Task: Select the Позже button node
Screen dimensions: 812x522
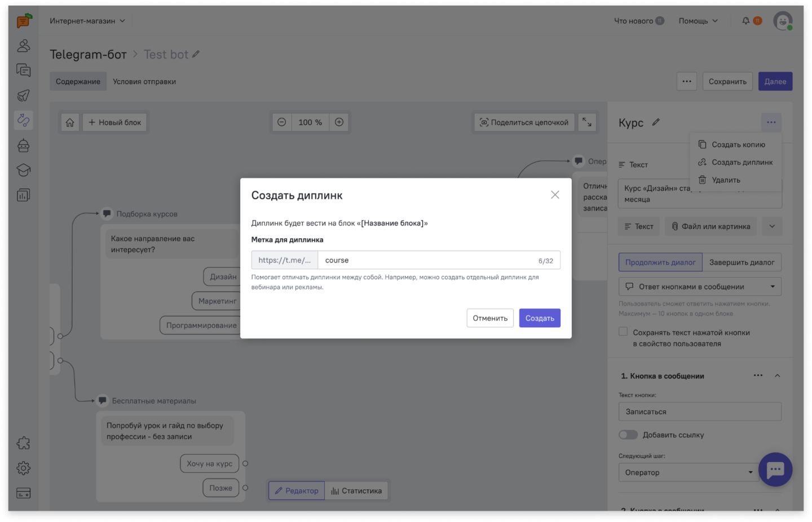Action: pyautogui.click(x=221, y=488)
